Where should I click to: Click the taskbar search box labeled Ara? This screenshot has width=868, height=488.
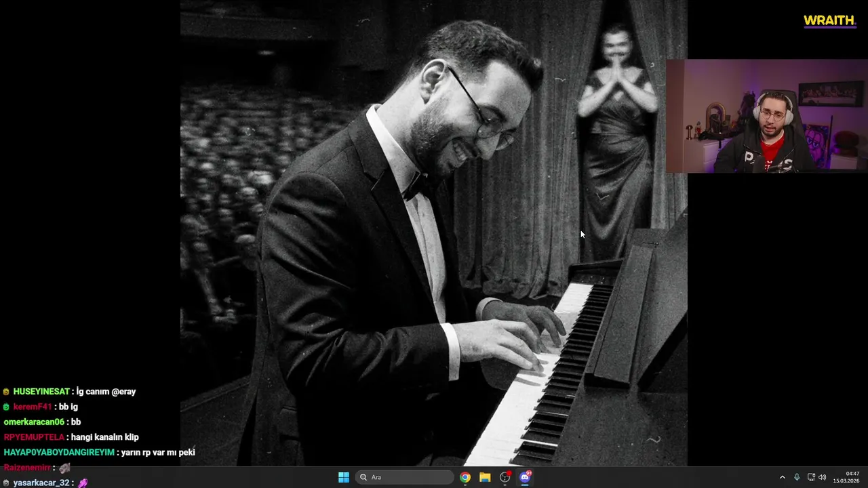(x=406, y=477)
